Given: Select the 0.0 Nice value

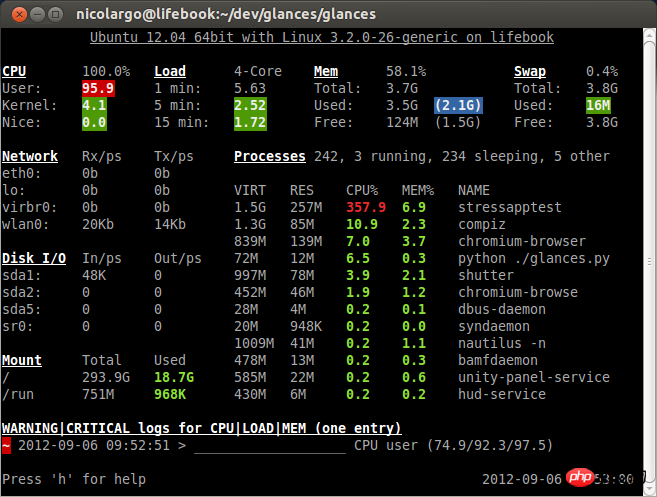Looking at the screenshot, I should tap(94, 122).
